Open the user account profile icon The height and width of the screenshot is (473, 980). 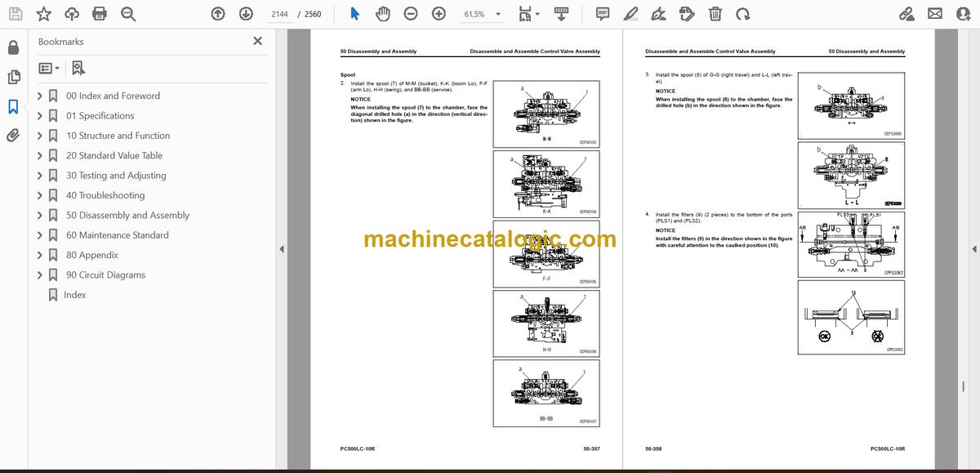click(x=963, y=14)
